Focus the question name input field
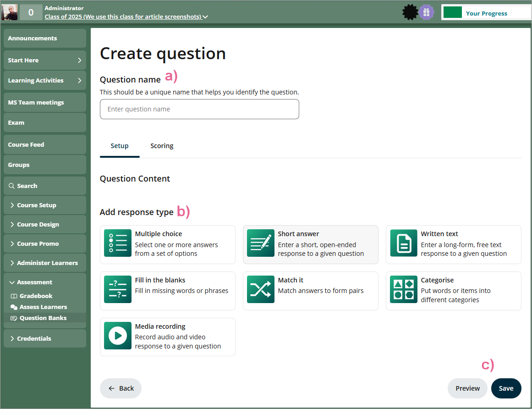532x409 pixels. point(199,109)
